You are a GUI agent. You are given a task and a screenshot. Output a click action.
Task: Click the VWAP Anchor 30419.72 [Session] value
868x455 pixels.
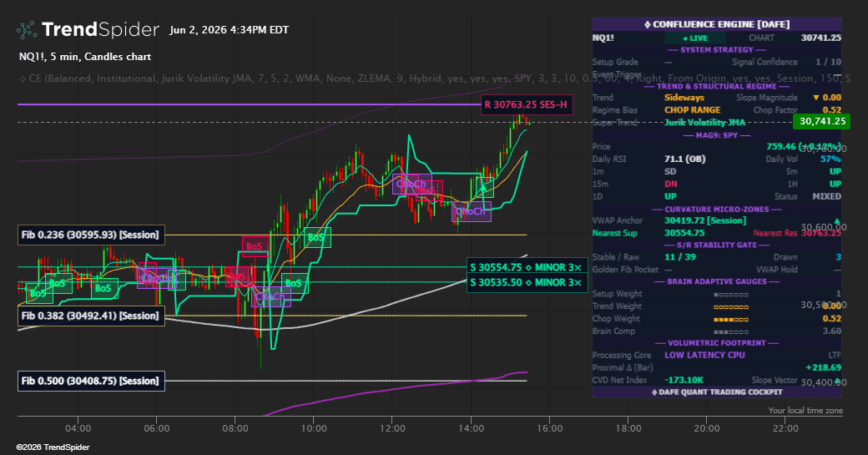tap(705, 221)
